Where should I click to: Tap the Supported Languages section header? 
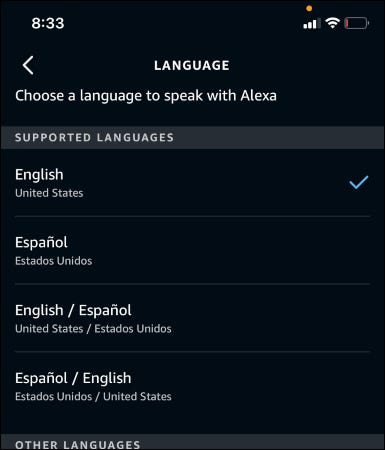[x=192, y=137]
